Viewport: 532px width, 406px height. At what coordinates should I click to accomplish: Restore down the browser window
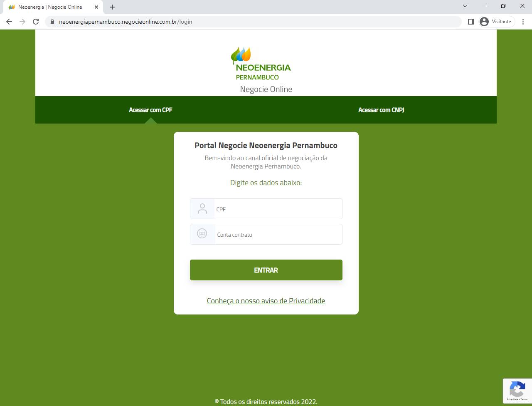(503, 6)
